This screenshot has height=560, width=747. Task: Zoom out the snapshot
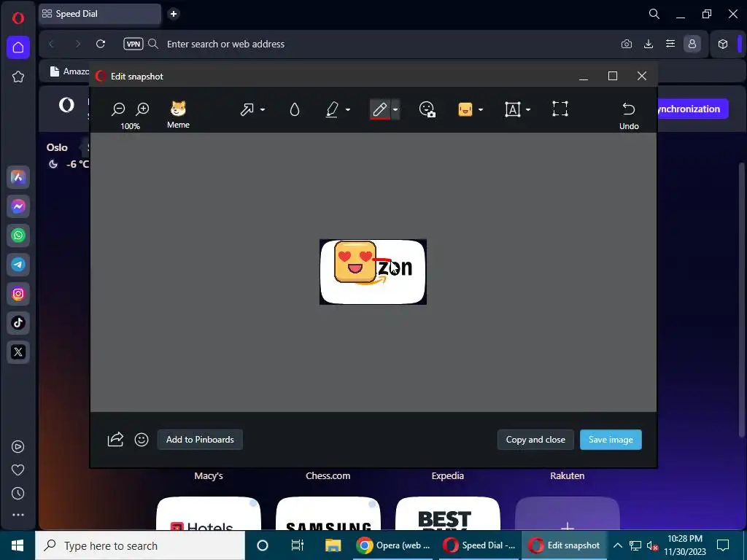117,109
